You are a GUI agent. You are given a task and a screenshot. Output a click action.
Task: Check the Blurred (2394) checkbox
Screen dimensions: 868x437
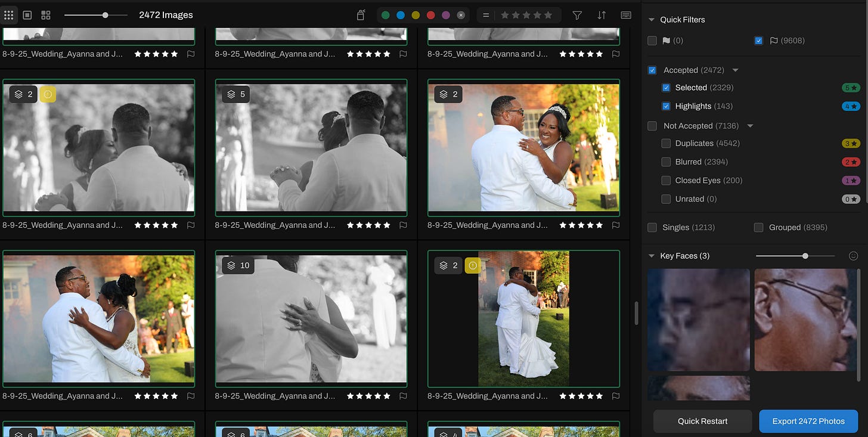666,162
